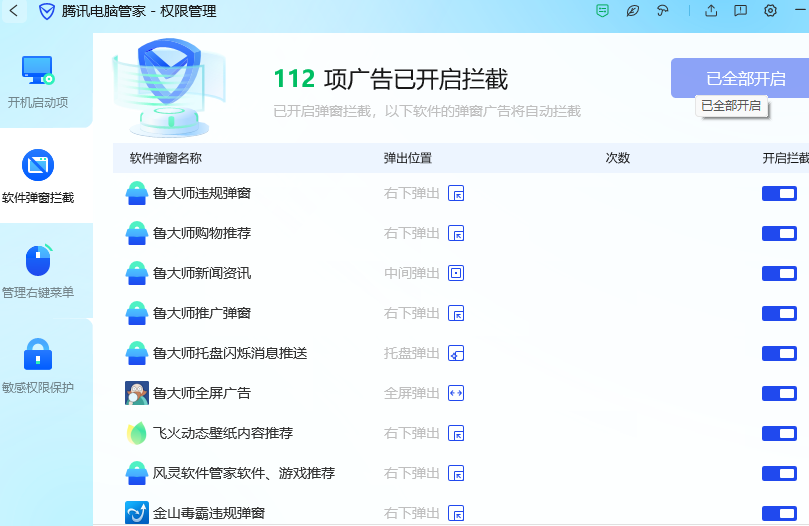The height and width of the screenshot is (526, 809).
Task: Switch to 管理右键菜单 sidebar tab
Action: click(x=38, y=272)
